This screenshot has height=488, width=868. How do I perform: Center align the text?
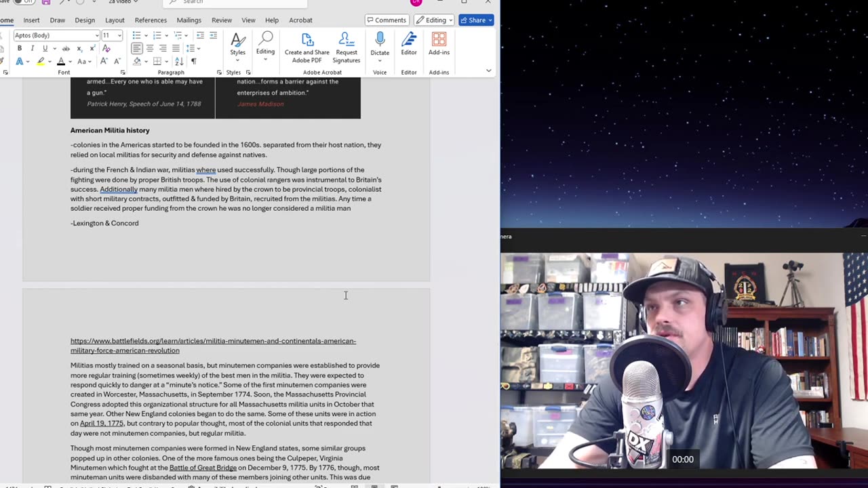pyautogui.click(x=150, y=48)
